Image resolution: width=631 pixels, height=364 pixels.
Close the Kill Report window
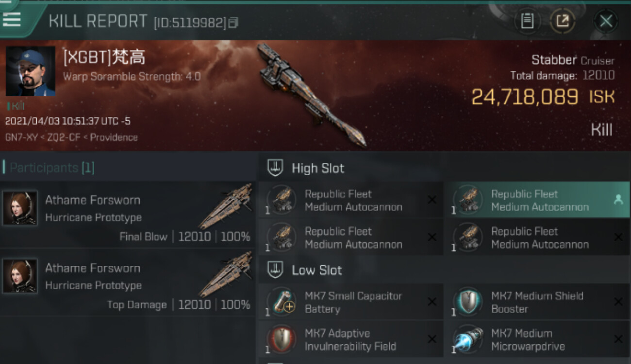[606, 21]
